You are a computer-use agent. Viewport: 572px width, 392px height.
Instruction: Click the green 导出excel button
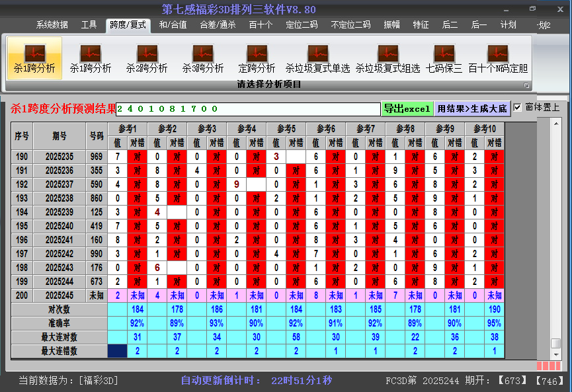(407, 108)
